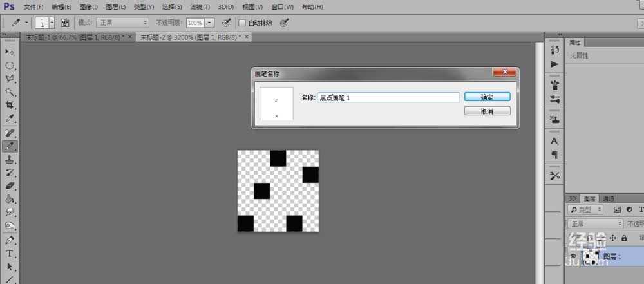Screen dimensions: 644x284
Task: Open the brush panel toggle icon
Action: (64, 23)
